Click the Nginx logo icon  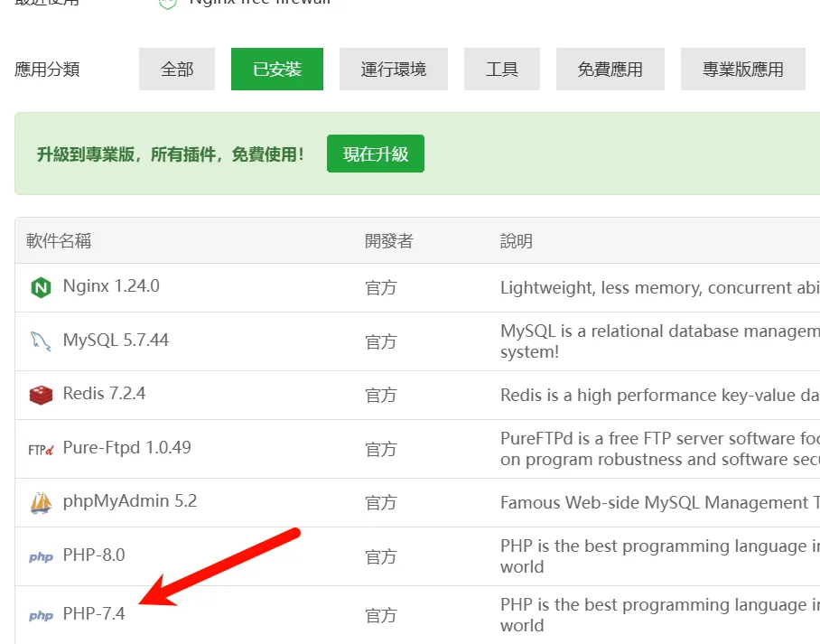(x=41, y=287)
